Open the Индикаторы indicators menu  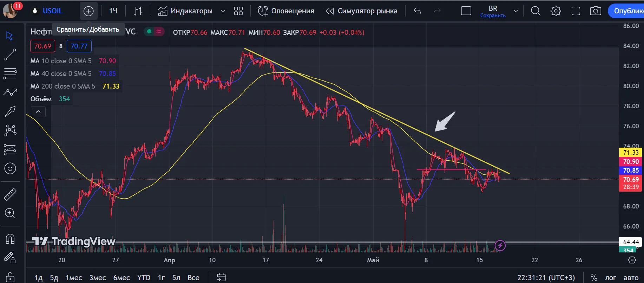coord(185,11)
